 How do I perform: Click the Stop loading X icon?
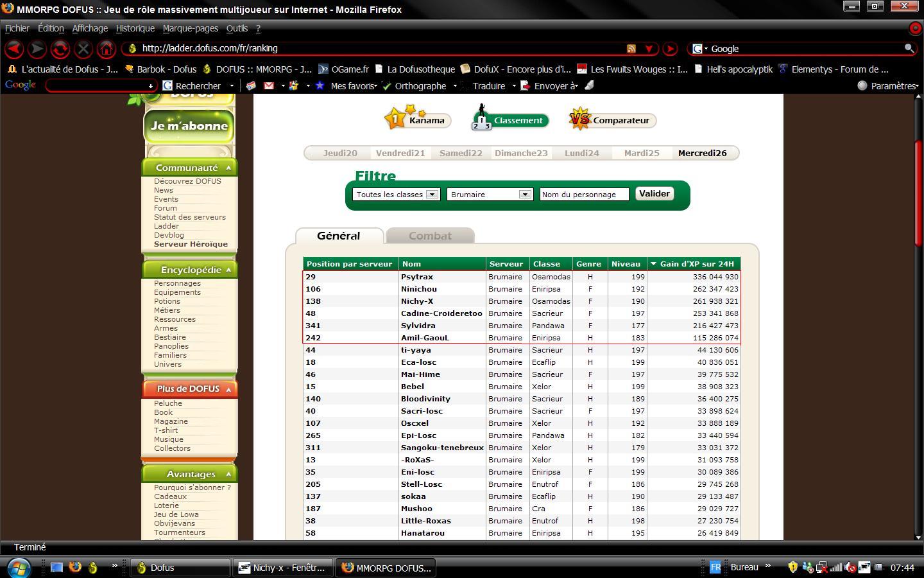pos(83,49)
